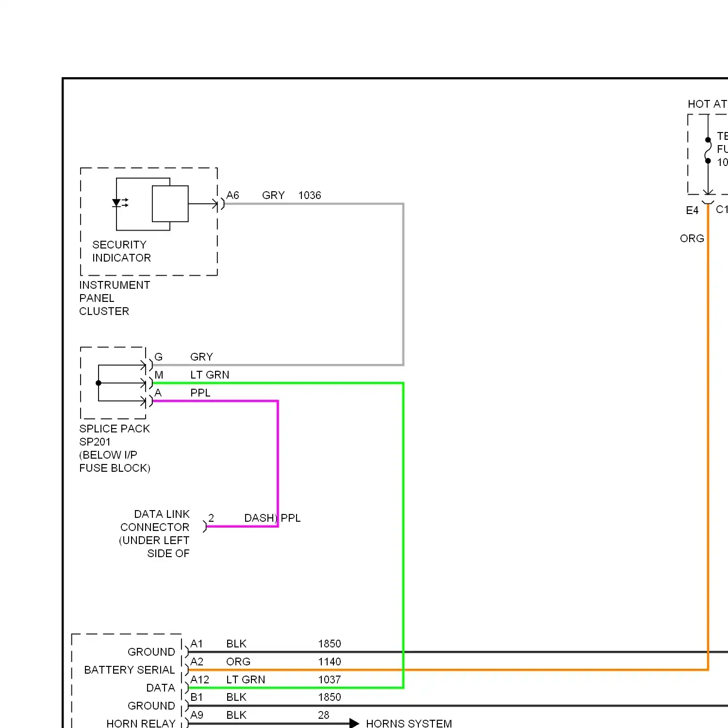Select the SPLICE PACK SP201 label
This screenshot has width=728, height=728.
pyautogui.click(x=115, y=435)
